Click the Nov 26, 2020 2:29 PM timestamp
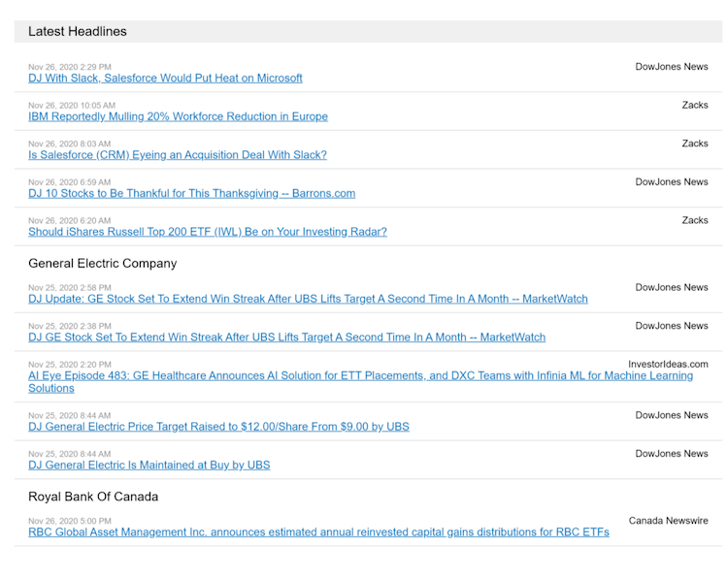Viewport: 728px width, 579px height. pos(69,67)
